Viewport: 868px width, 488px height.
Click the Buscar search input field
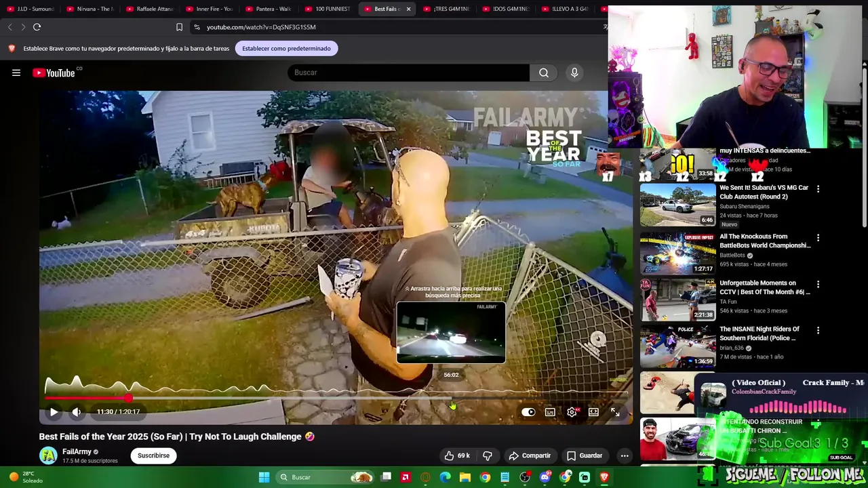coord(408,73)
